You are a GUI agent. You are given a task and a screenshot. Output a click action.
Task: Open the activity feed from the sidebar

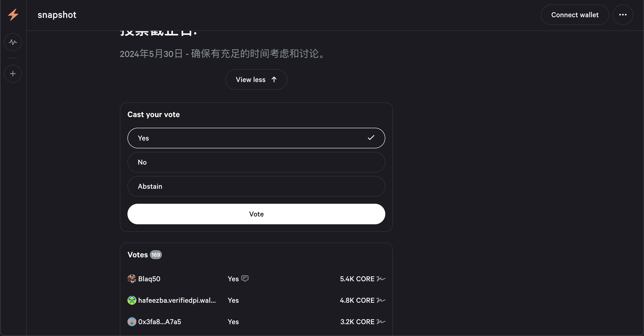click(13, 42)
